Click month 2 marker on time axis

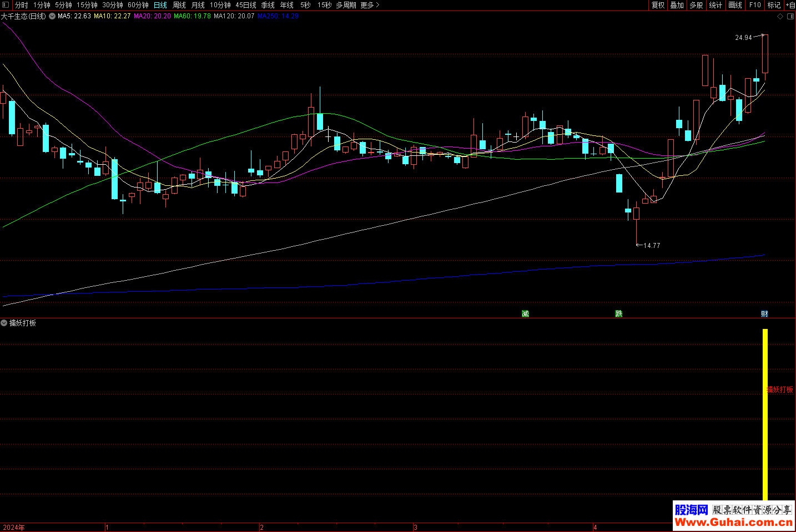[261, 528]
